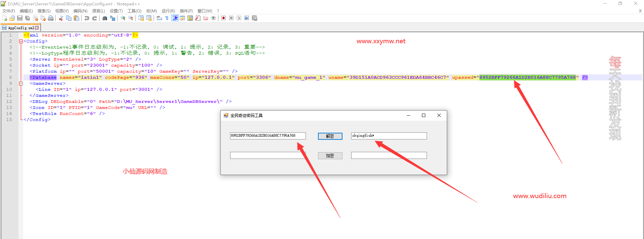The width and height of the screenshot is (644, 239).
Task: Open the Function List panel
Action: pyautogui.click(x=198, y=18)
